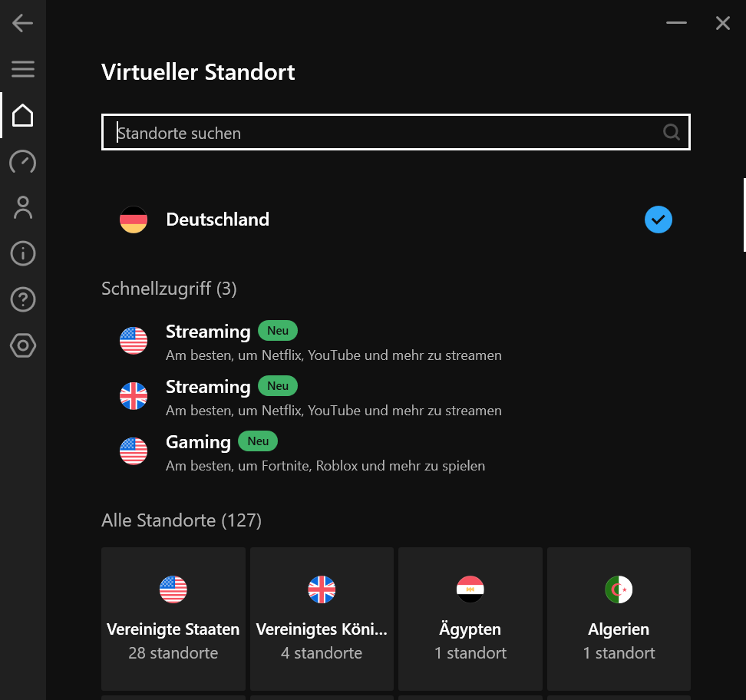Go back using the arrow icon

click(x=22, y=23)
